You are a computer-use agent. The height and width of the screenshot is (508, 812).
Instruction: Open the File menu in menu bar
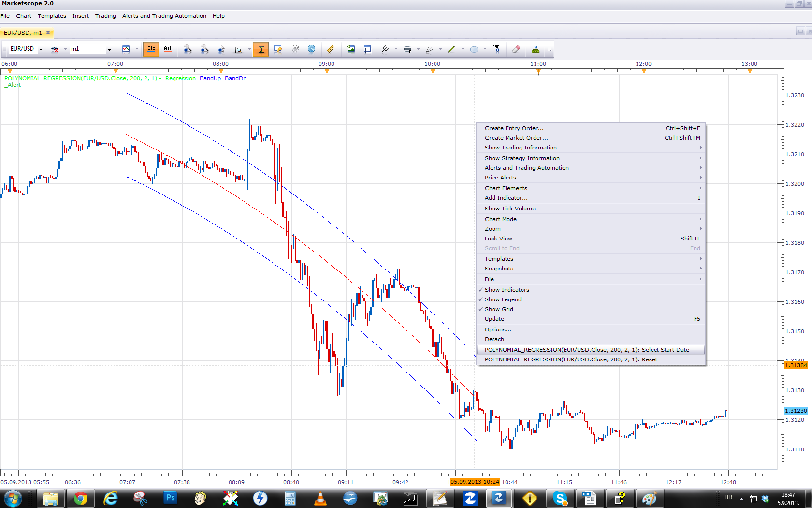click(5, 16)
